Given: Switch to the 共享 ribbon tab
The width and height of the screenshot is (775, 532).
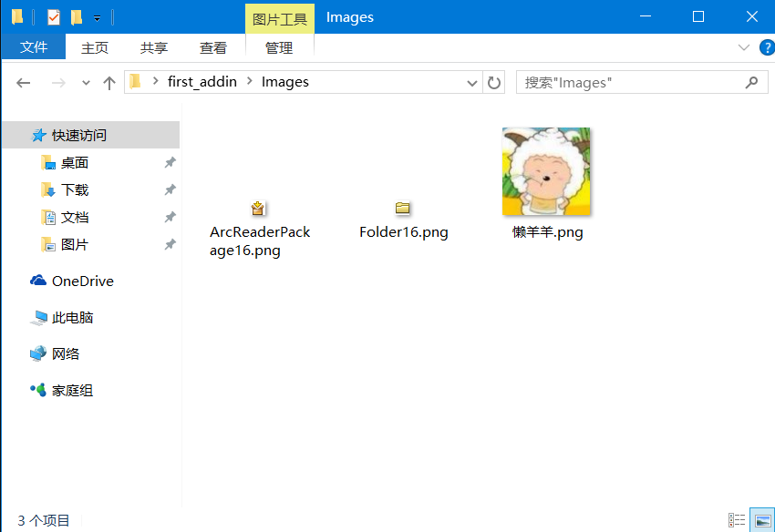Looking at the screenshot, I should (x=154, y=48).
